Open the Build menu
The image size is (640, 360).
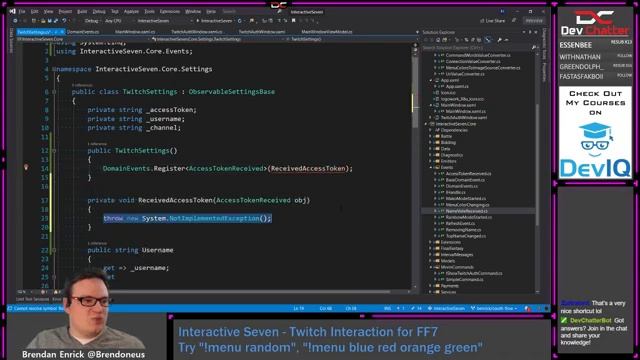point(82,12)
